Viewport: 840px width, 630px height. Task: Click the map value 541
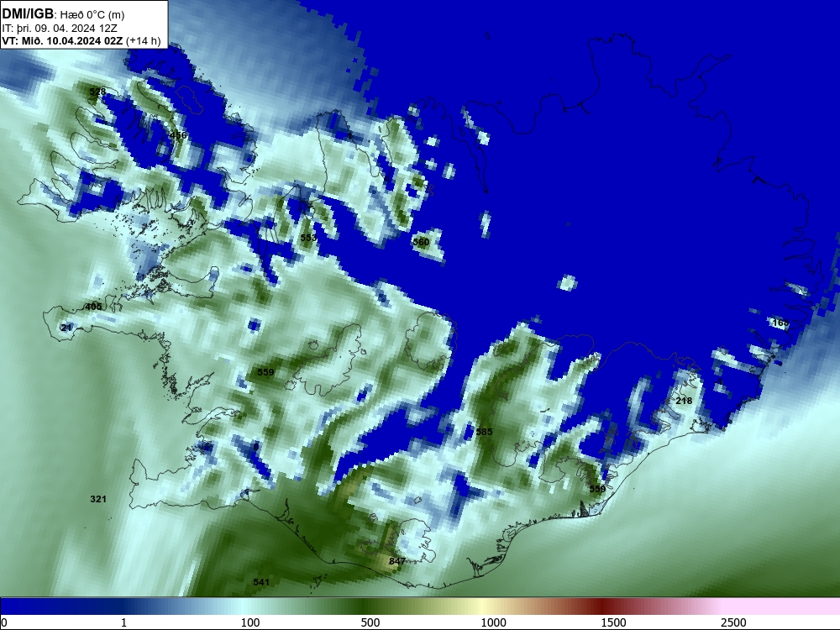(x=261, y=582)
